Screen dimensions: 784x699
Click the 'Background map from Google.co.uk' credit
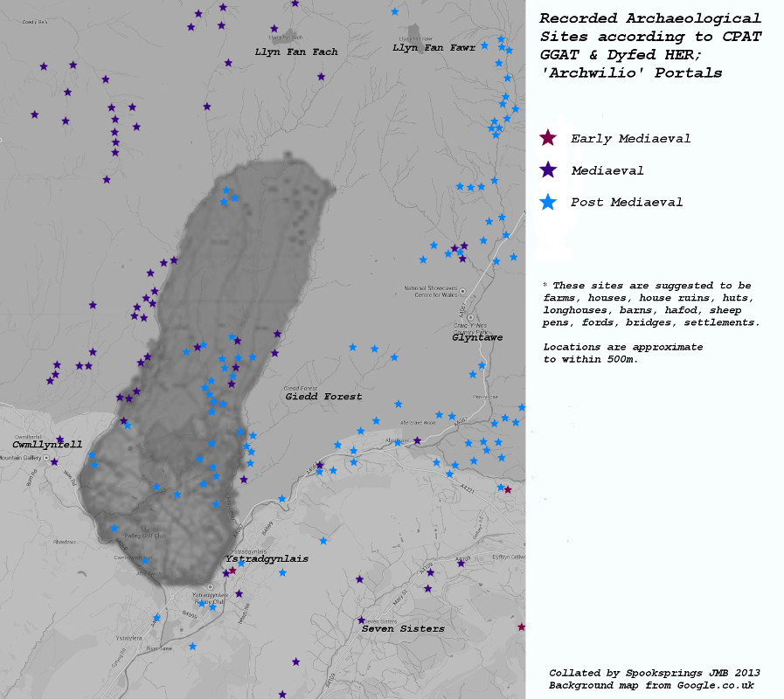(651, 685)
